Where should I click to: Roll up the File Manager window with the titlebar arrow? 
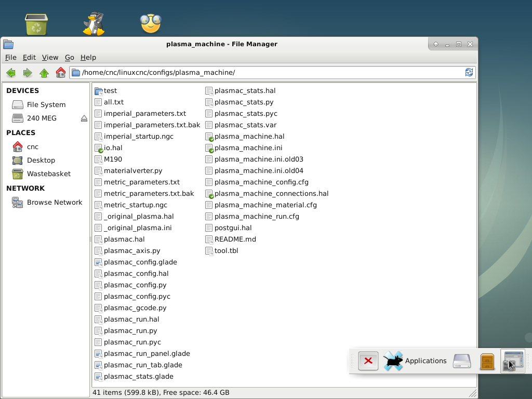(x=436, y=44)
